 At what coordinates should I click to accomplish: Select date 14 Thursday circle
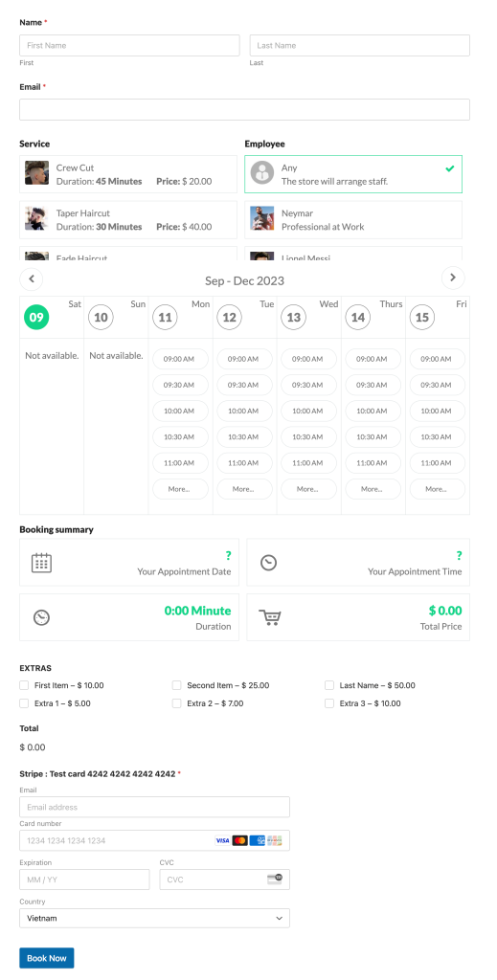357,318
